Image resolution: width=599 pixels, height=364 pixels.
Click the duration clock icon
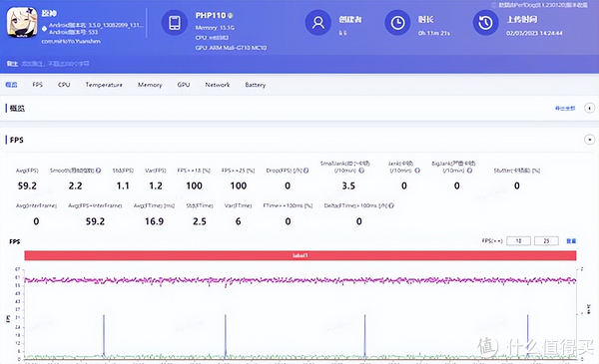397,23
